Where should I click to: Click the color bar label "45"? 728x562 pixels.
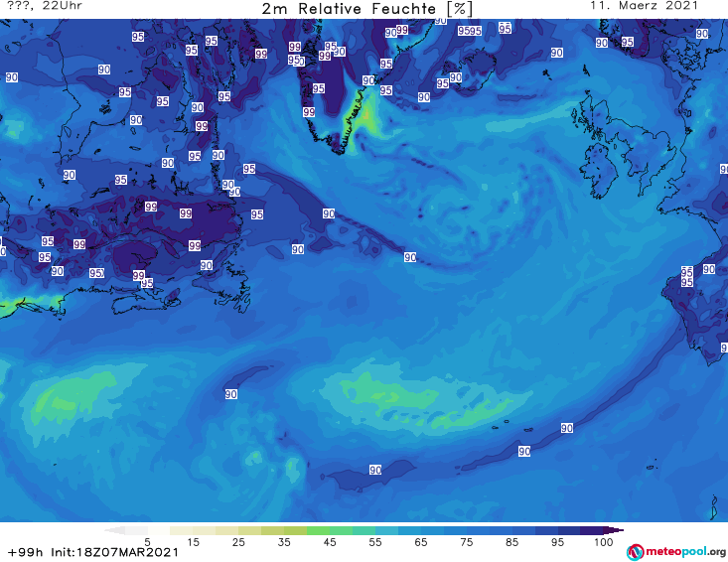[x=330, y=542]
